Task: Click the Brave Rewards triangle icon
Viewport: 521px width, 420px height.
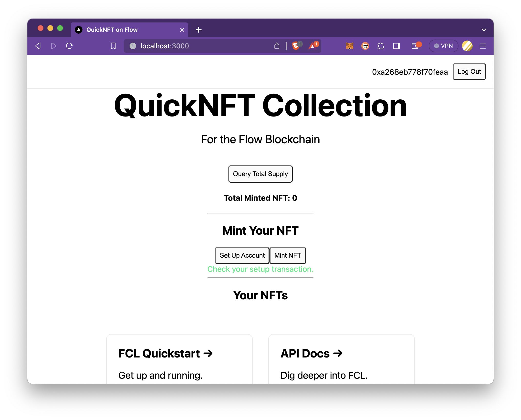Action: click(x=313, y=46)
